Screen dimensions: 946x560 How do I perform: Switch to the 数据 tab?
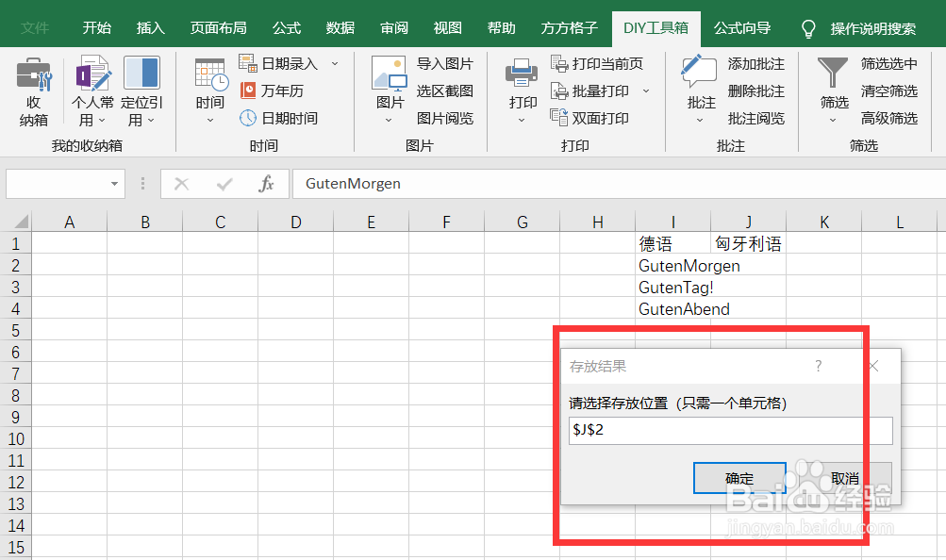340,27
